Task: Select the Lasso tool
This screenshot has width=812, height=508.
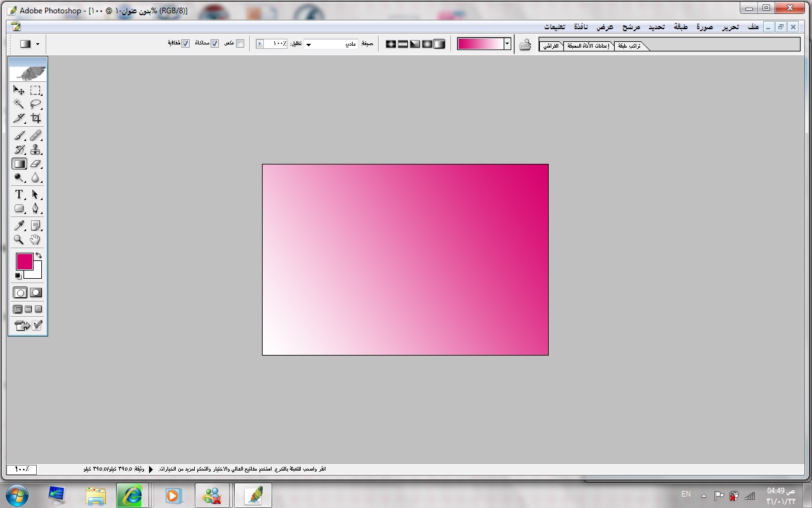Action: (36, 104)
